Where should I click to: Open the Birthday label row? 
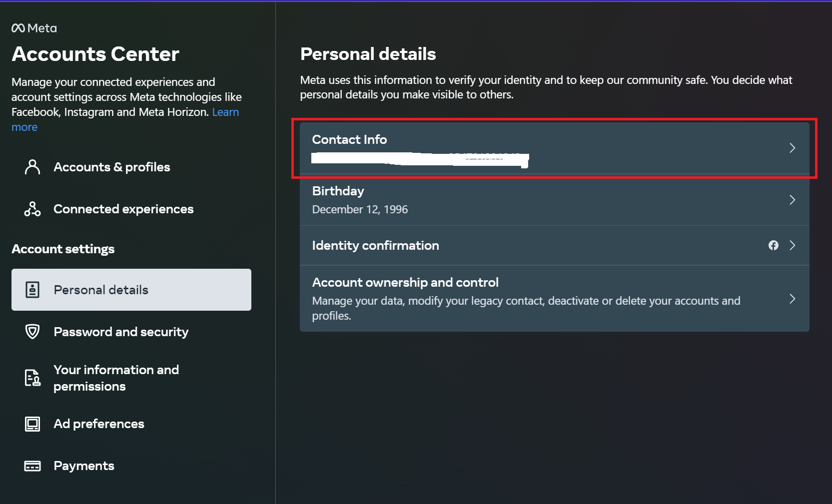coord(554,200)
